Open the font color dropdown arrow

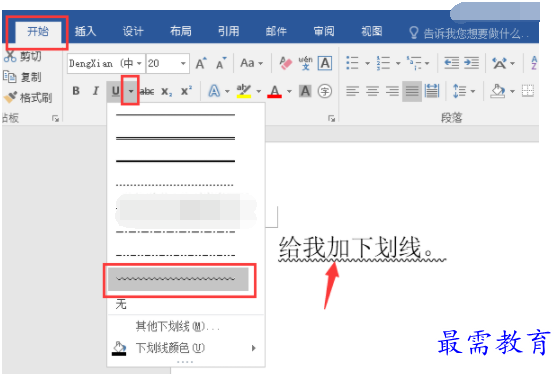click(x=289, y=92)
